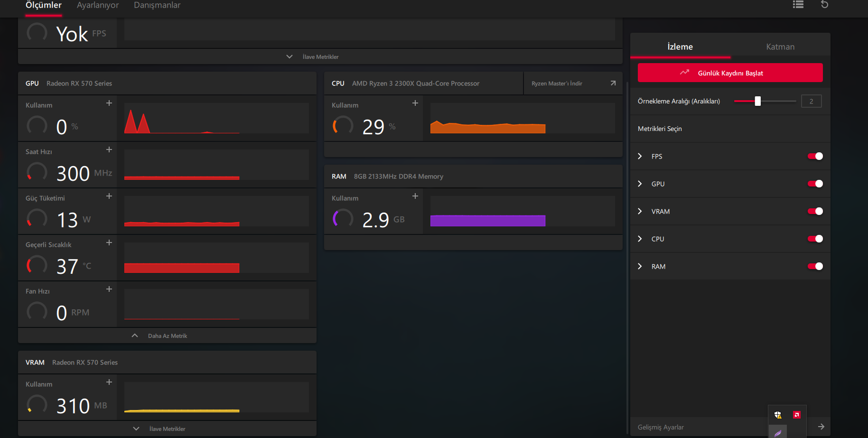Click the plus icon beside Güç Tüketimi
Image resolution: width=868 pixels, height=438 pixels.
[109, 196]
